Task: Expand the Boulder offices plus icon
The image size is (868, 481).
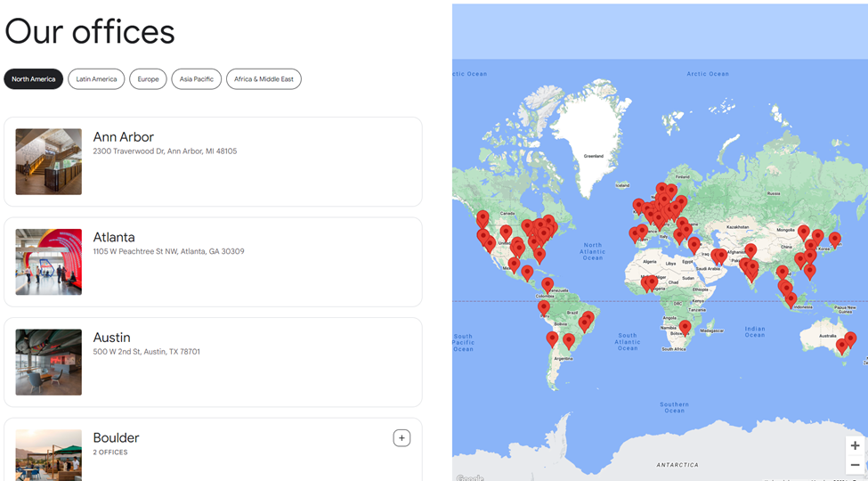Action: (402, 437)
